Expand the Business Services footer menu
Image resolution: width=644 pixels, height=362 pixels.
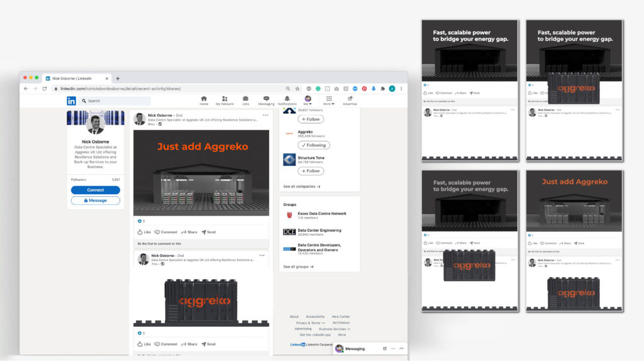[x=335, y=329]
